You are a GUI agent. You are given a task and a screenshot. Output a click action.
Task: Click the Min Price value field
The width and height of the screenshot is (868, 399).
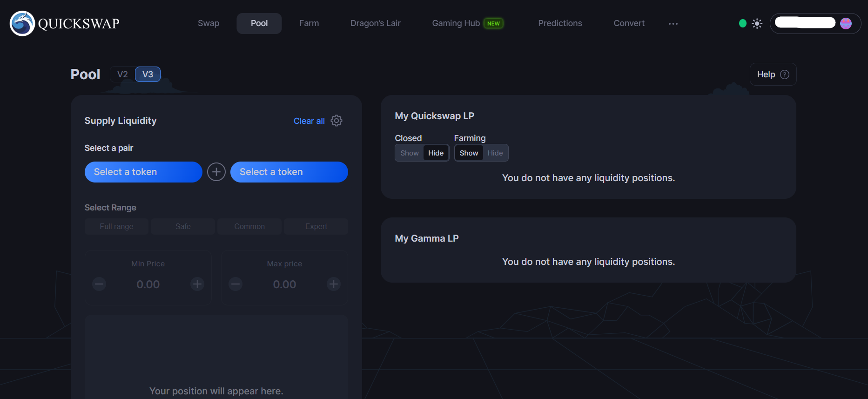[148, 284]
